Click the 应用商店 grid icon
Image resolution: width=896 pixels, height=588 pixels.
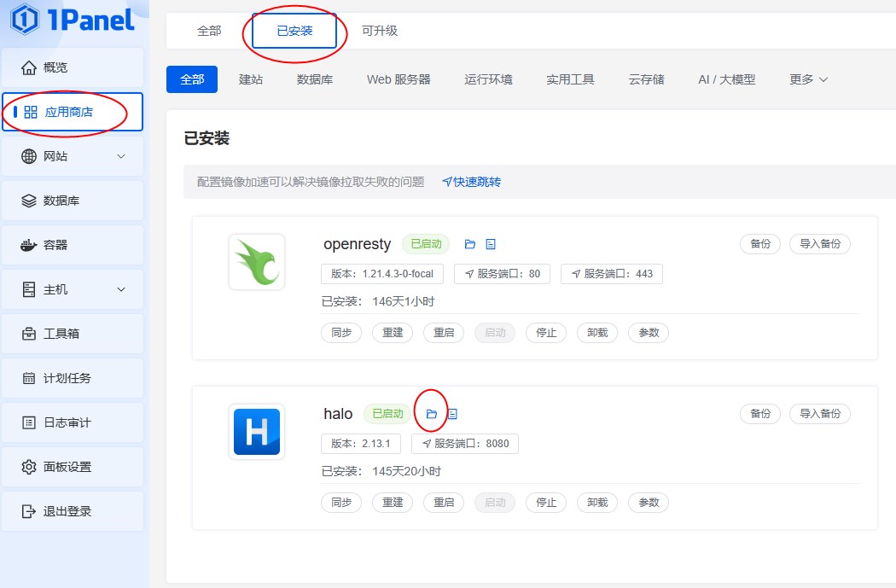(30, 112)
